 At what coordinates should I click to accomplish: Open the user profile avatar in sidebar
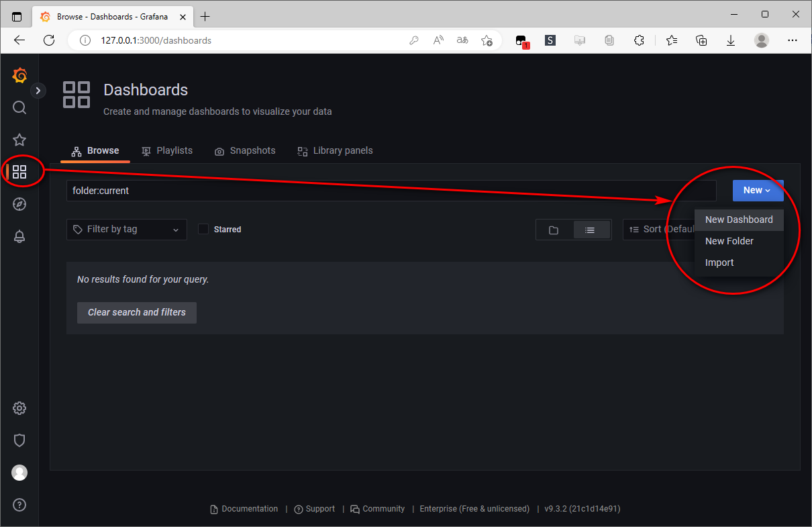point(19,473)
